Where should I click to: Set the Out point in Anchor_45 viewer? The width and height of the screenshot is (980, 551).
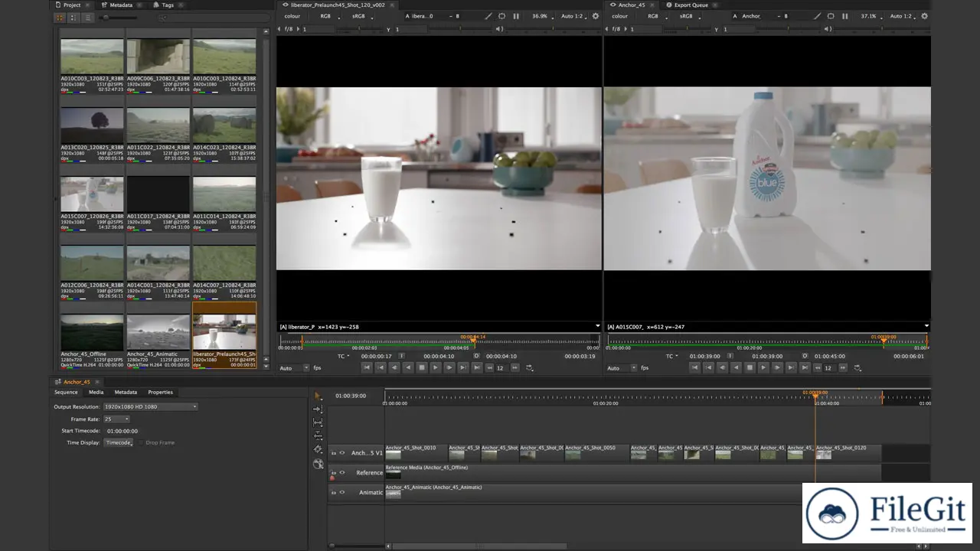point(804,356)
